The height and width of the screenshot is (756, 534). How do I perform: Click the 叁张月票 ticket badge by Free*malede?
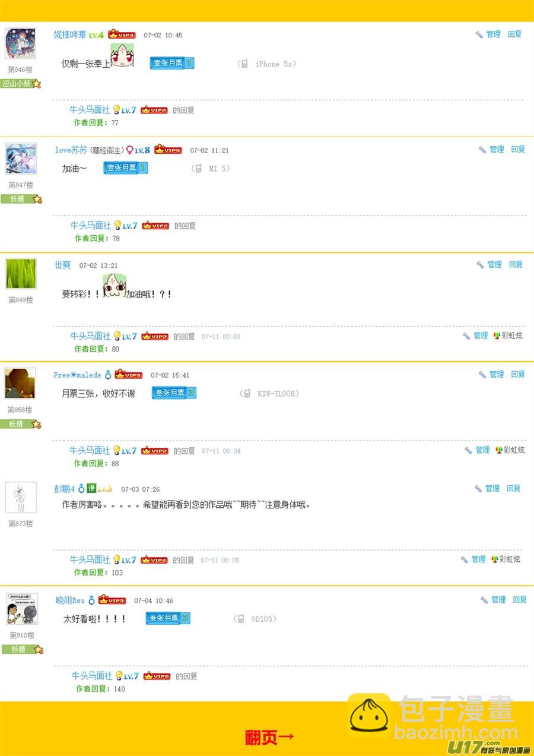(174, 393)
